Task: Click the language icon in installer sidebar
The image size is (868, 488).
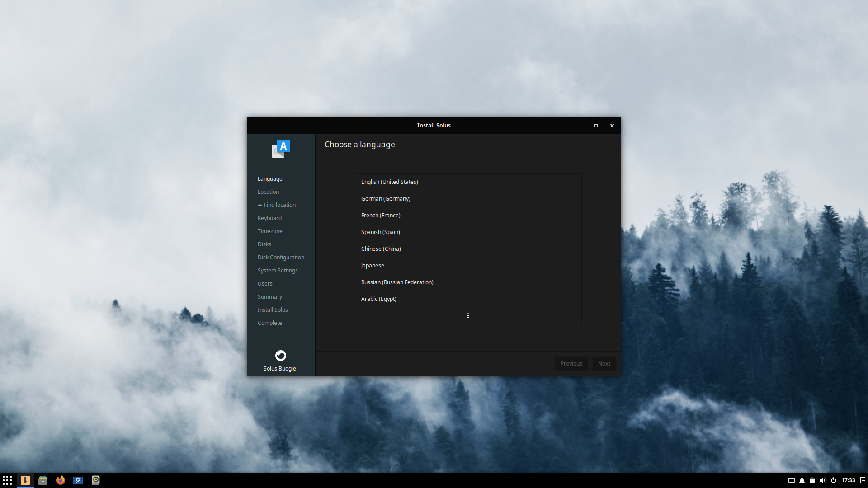Action: pos(281,149)
